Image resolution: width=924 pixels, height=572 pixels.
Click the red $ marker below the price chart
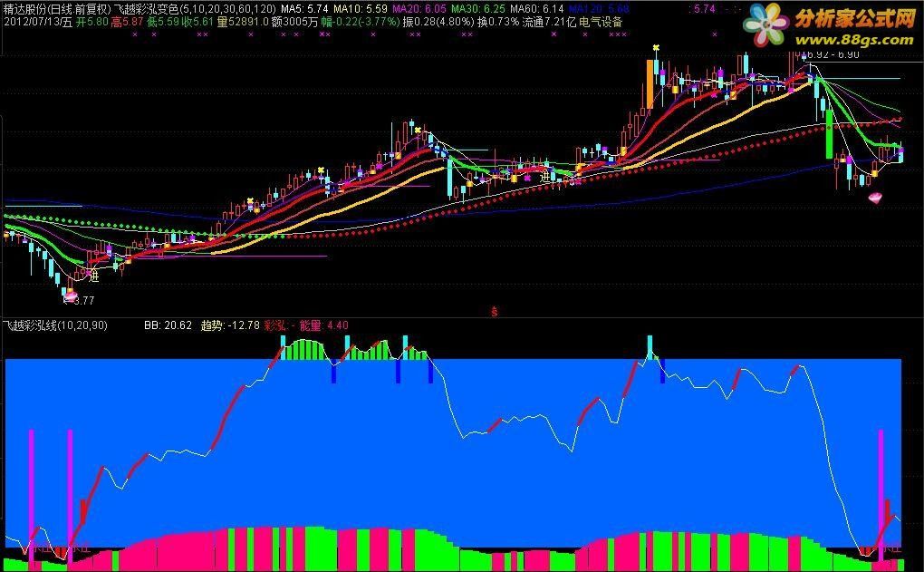pos(494,312)
